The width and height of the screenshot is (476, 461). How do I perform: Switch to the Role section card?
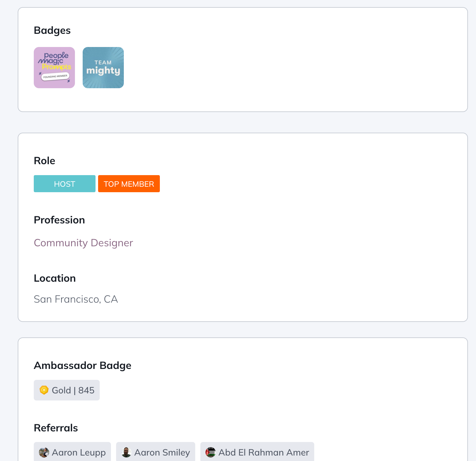[44, 160]
